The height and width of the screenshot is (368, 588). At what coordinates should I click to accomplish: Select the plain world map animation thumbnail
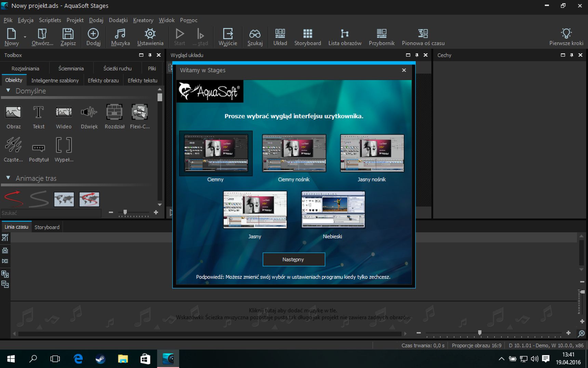[x=64, y=199]
